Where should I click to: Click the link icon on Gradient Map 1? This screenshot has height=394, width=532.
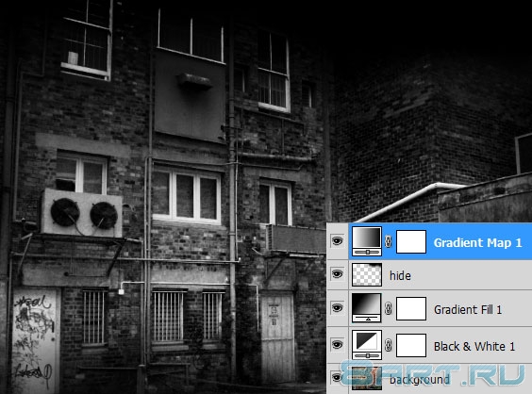(x=389, y=241)
